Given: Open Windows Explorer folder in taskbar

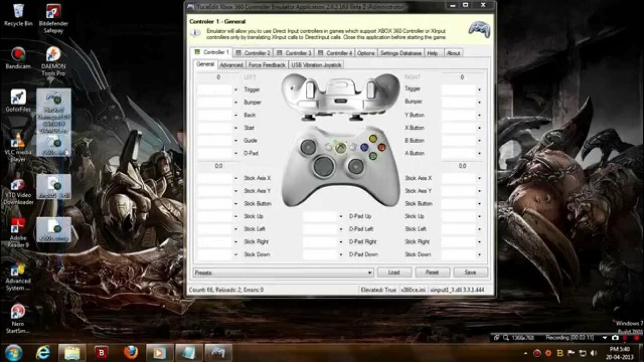Looking at the screenshot, I should coord(72,352).
